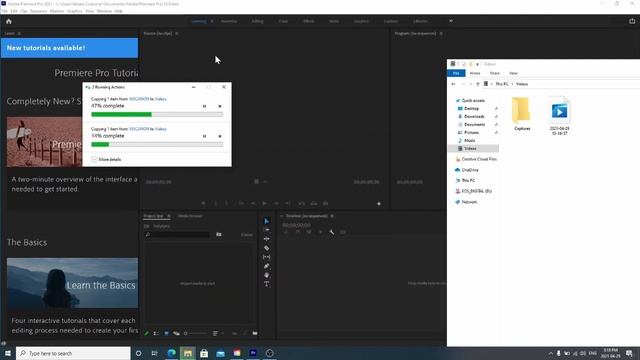The height and width of the screenshot is (360, 640).
Task: Select the Pen tool in Tools panel
Action: point(267,266)
